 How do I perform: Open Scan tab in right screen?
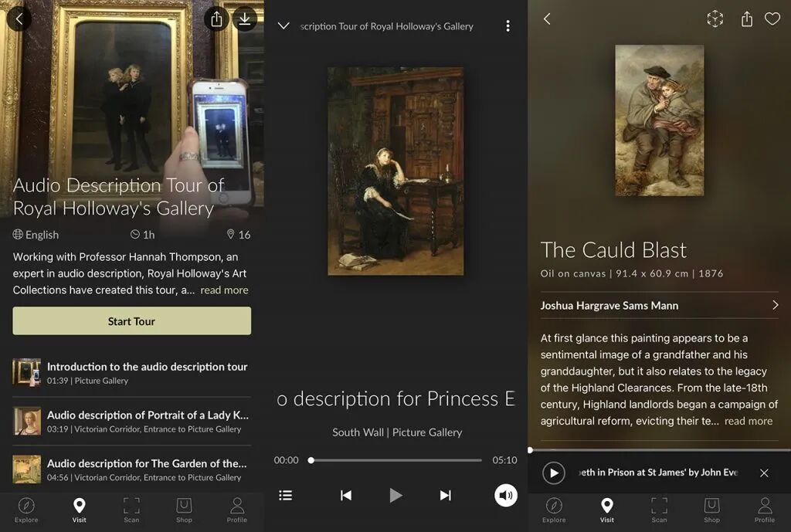coord(660,510)
